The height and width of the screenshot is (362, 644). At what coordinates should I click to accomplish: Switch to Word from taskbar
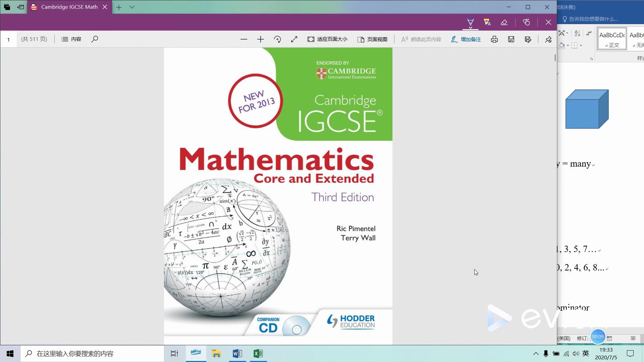click(237, 354)
